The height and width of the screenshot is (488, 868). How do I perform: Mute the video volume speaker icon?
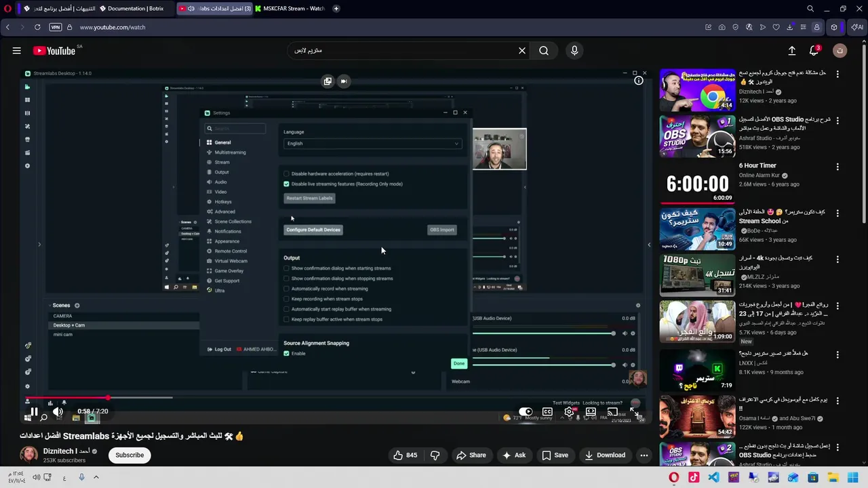click(58, 411)
